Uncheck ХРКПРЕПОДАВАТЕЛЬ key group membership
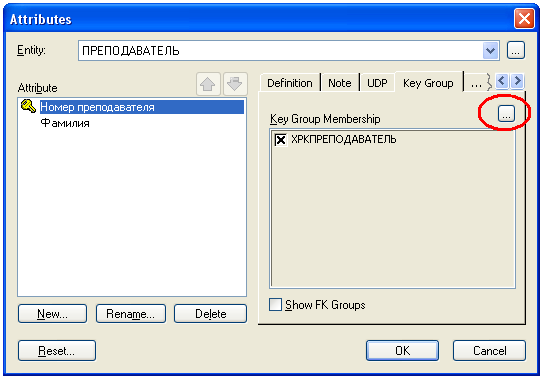Screen dimensions: 542x379 [280, 140]
